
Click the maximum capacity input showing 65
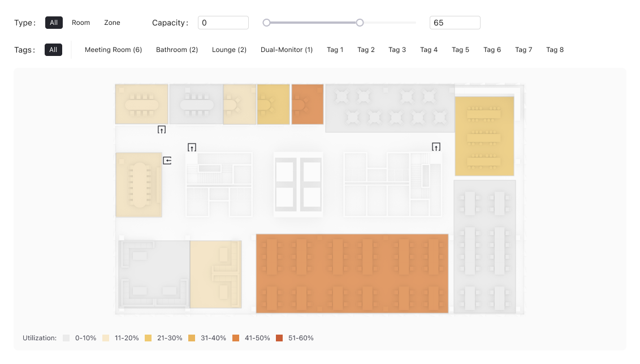[455, 23]
